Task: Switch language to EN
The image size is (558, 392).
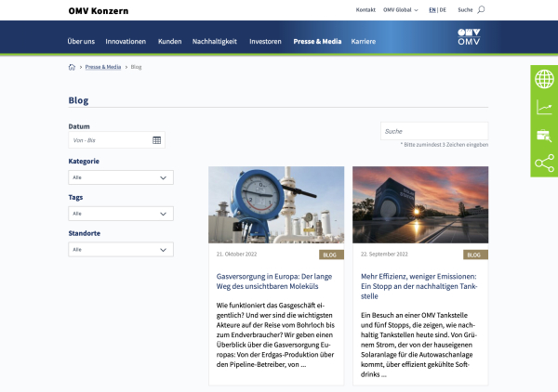Action: (x=432, y=10)
